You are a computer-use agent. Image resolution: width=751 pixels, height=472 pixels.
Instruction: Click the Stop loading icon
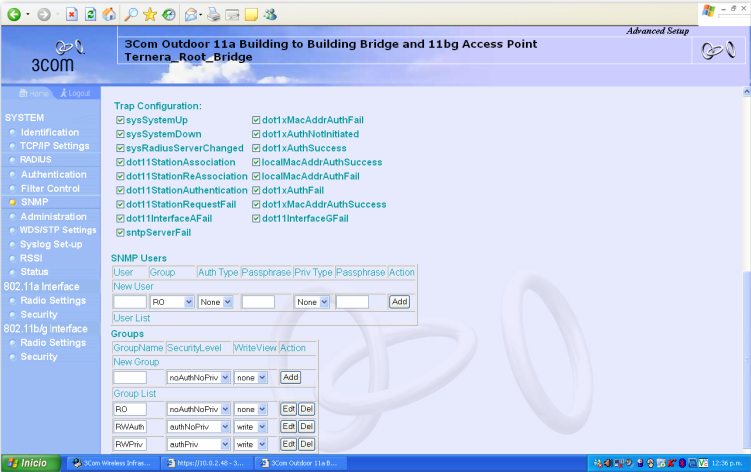pyautogui.click(x=73, y=15)
